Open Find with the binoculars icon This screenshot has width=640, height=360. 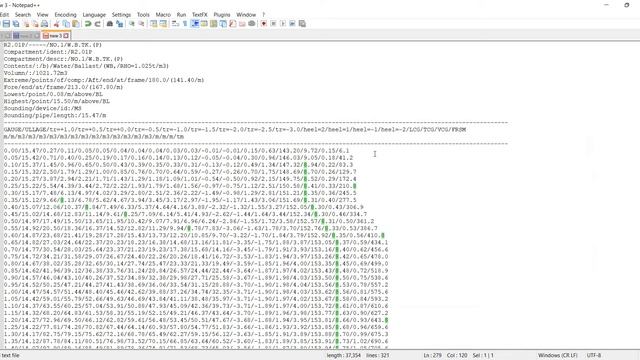click(110, 24)
